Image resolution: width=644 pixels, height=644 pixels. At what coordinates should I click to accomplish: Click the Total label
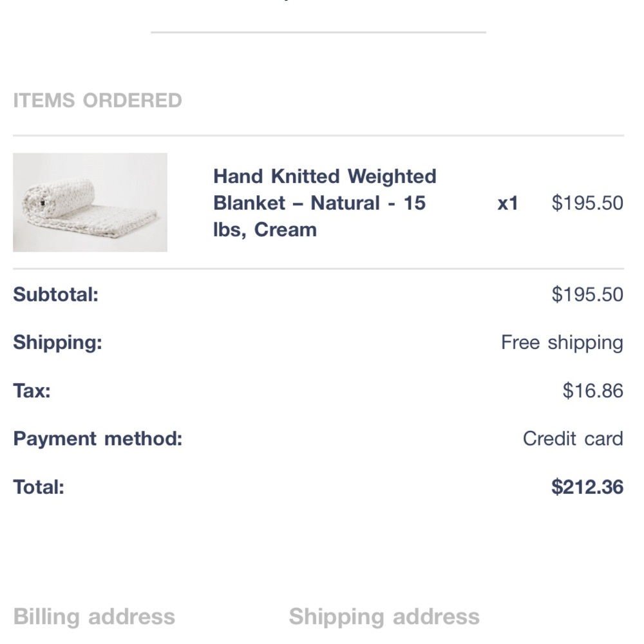coord(39,487)
